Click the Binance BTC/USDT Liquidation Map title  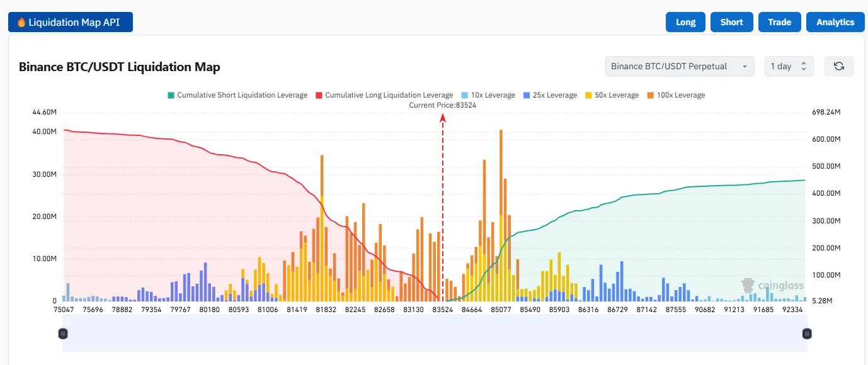point(120,67)
